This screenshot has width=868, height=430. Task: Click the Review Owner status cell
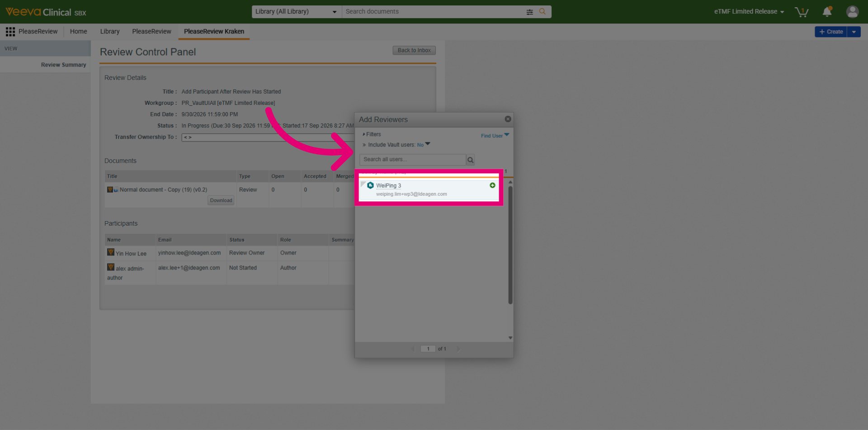[247, 253]
